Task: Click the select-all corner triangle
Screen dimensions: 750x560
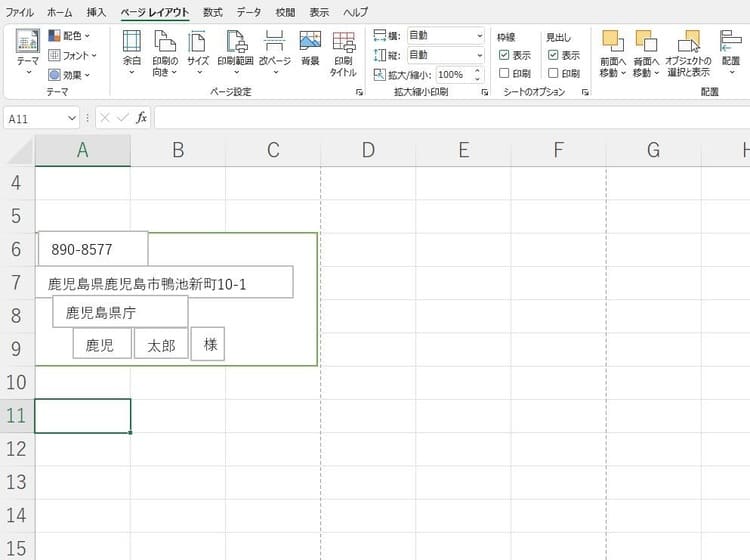Action: click(x=21, y=153)
